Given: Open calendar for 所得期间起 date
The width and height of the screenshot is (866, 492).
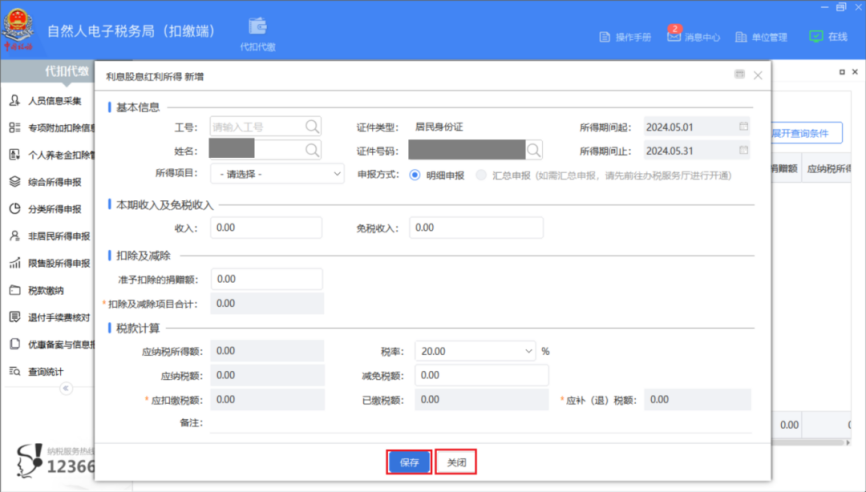Looking at the screenshot, I should coord(743,127).
